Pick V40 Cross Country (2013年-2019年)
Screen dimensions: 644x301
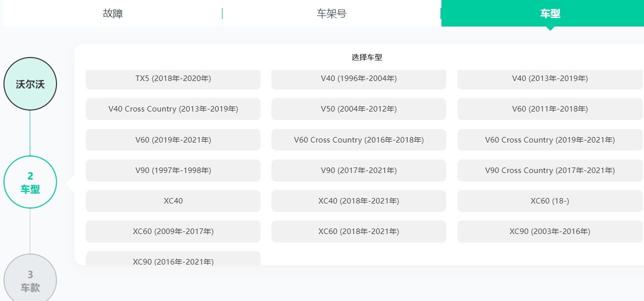coord(173,109)
